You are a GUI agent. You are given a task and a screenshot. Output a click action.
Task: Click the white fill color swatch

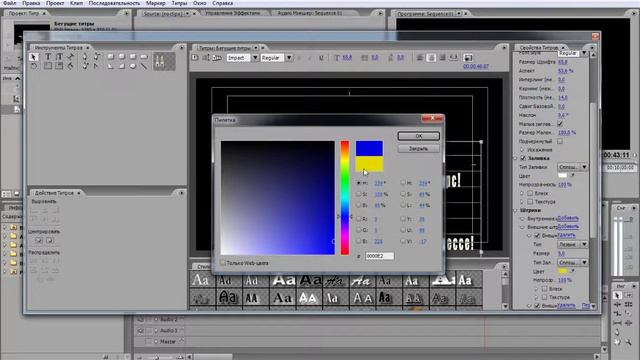(563, 176)
